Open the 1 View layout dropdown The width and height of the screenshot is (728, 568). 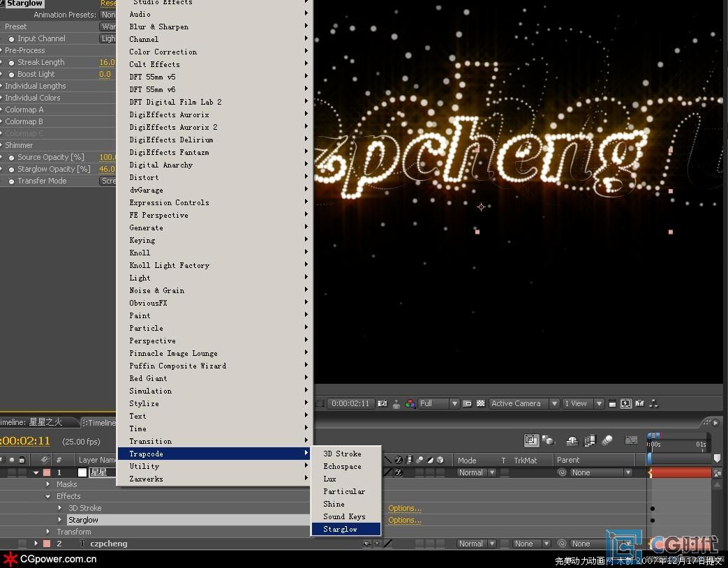tap(583, 404)
